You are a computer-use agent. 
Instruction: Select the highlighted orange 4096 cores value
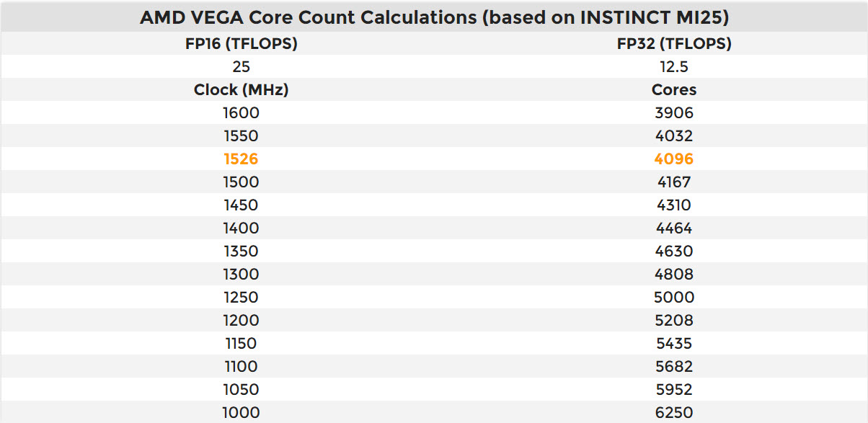(674, 159)
